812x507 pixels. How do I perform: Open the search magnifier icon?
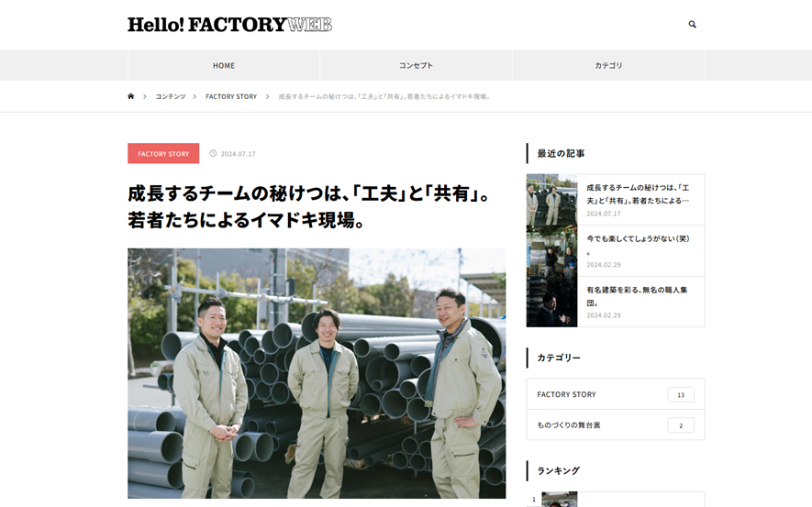click(692, 25)
